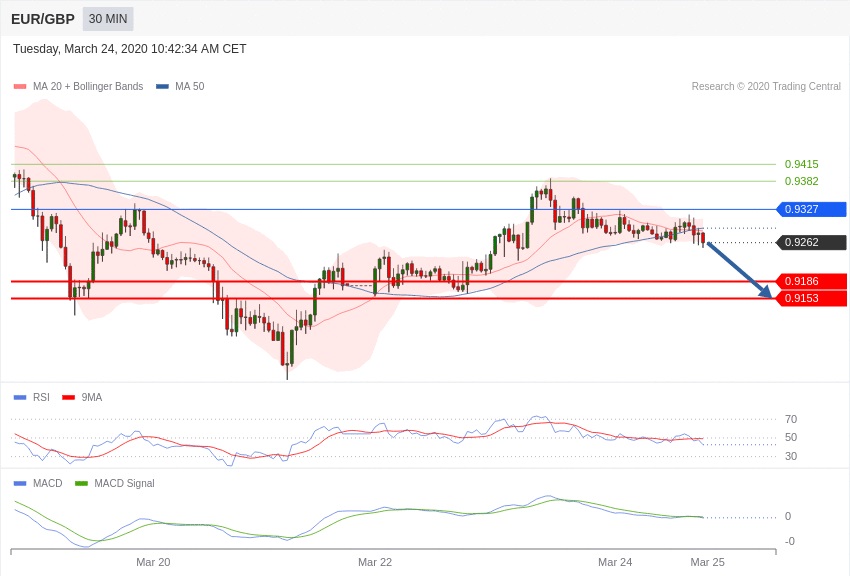Click the blue MACD legend marker
850x576 pixels.
pos(20,484)
